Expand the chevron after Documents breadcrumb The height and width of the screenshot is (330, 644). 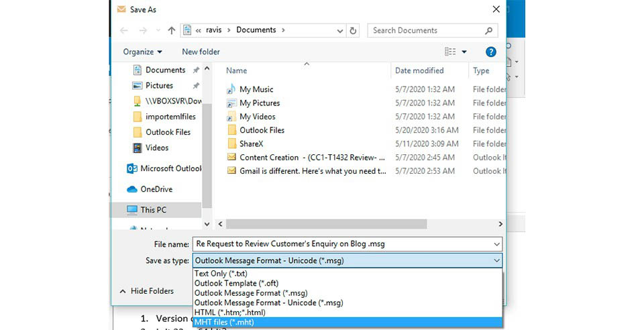pos(283,30)
